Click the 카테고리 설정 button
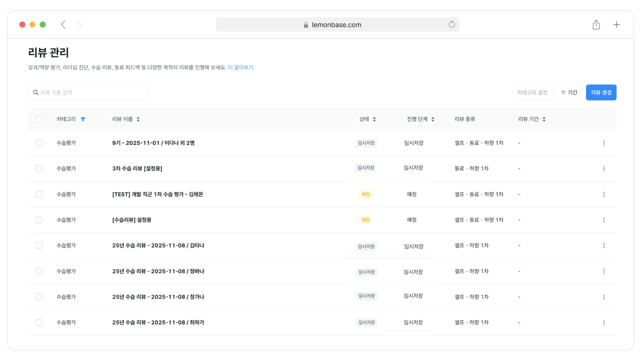 (x=532, y=92)
